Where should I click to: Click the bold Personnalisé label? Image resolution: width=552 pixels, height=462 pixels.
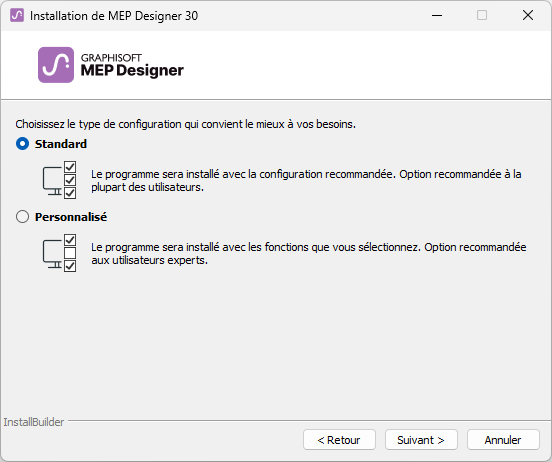tap(71, 217)
